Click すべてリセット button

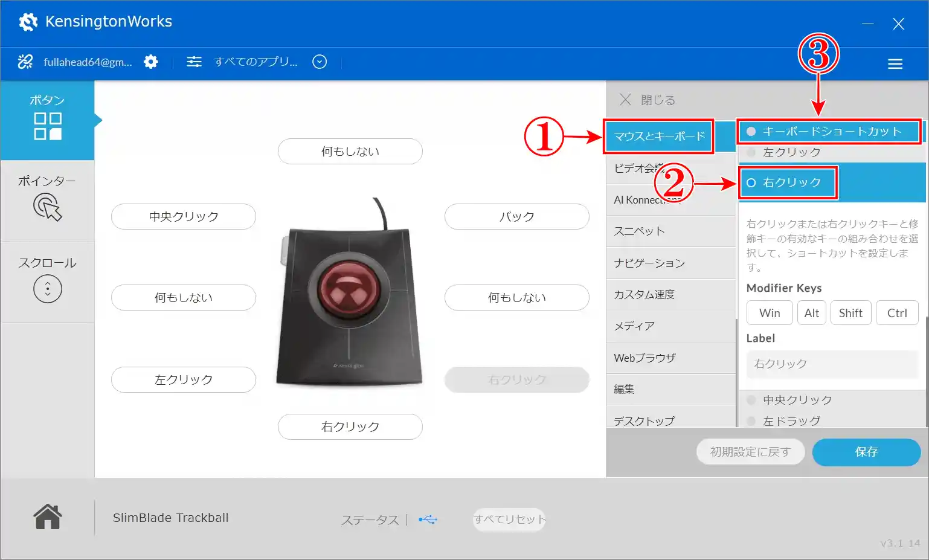[x=509, y=520]
